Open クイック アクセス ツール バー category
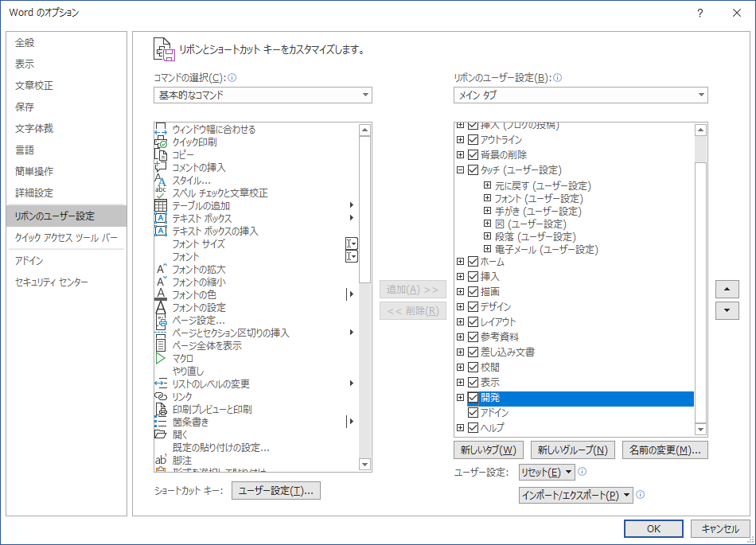Viewport: 756px width, 545px height. [x=66, y=238]
